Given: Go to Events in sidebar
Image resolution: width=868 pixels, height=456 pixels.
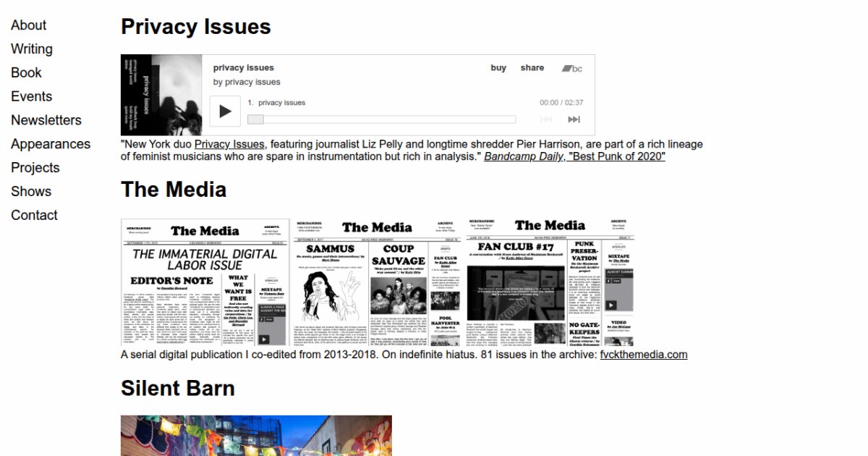Looking at the screenshot, I should [x=31, y=97].
